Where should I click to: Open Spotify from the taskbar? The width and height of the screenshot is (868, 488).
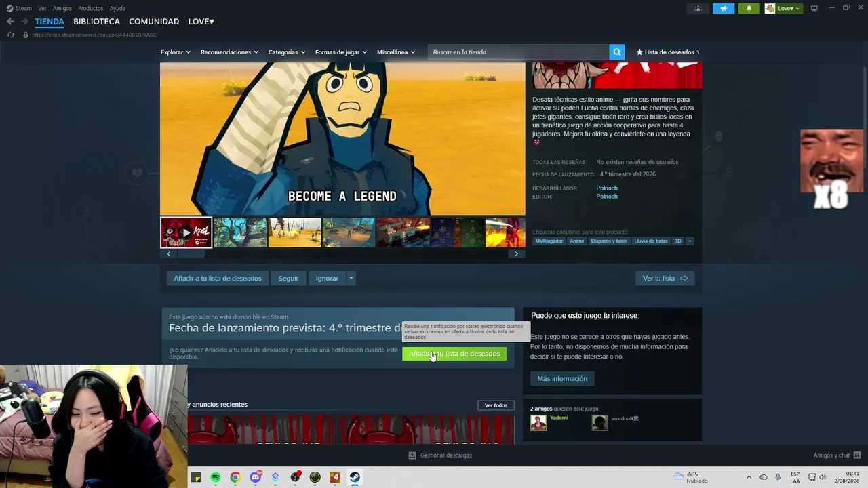coord(216,477)
